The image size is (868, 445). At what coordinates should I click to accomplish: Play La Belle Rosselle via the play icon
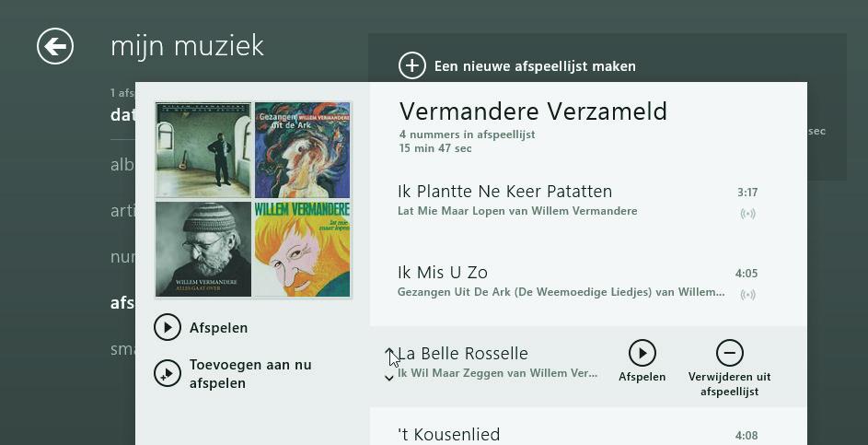(642, 353)
